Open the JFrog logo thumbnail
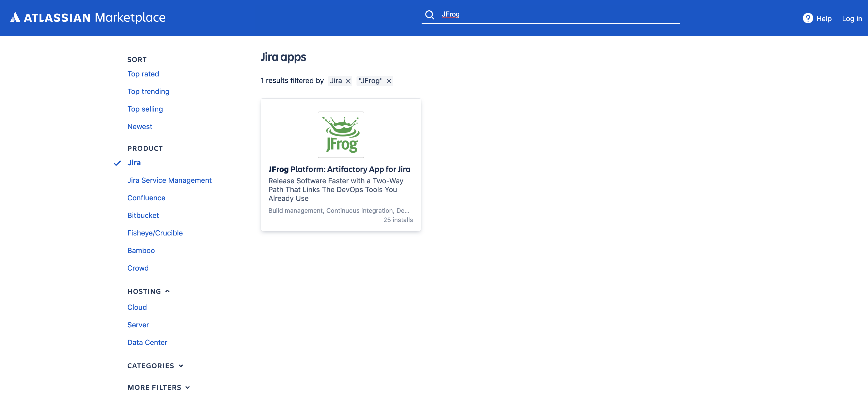The image size is (868, 410). point(341,135)
